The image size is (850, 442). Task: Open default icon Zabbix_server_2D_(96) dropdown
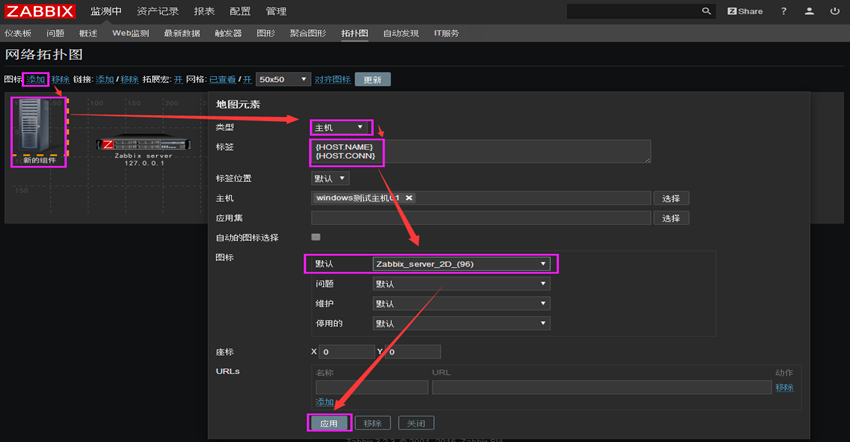coord(461,264)
